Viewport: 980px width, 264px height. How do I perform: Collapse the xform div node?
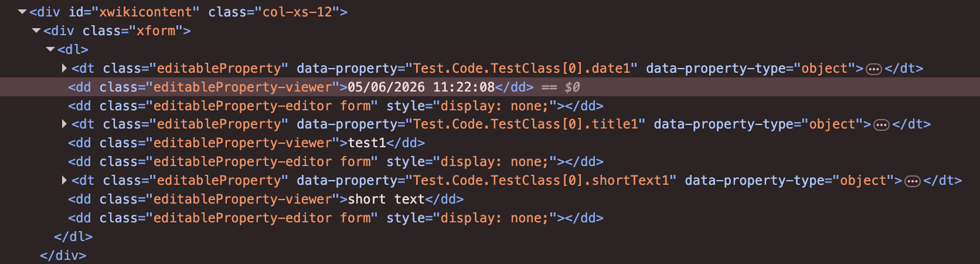coord(36,31)
